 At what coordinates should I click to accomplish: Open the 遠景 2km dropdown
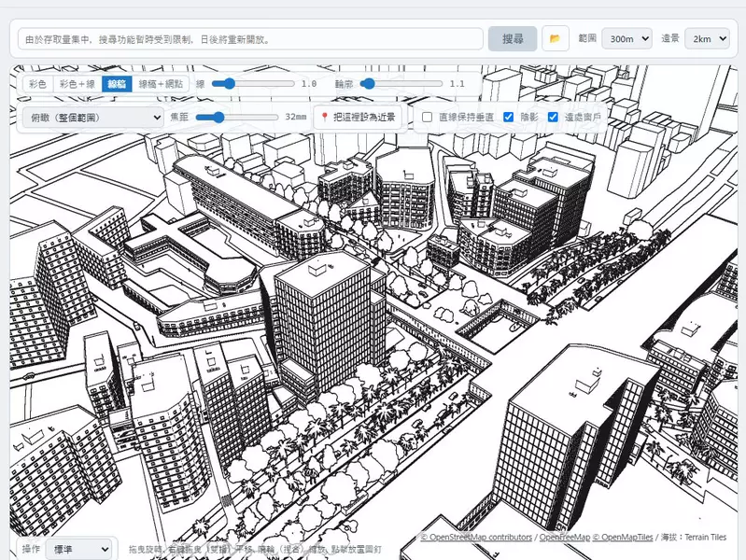click(x=707, y=38)
